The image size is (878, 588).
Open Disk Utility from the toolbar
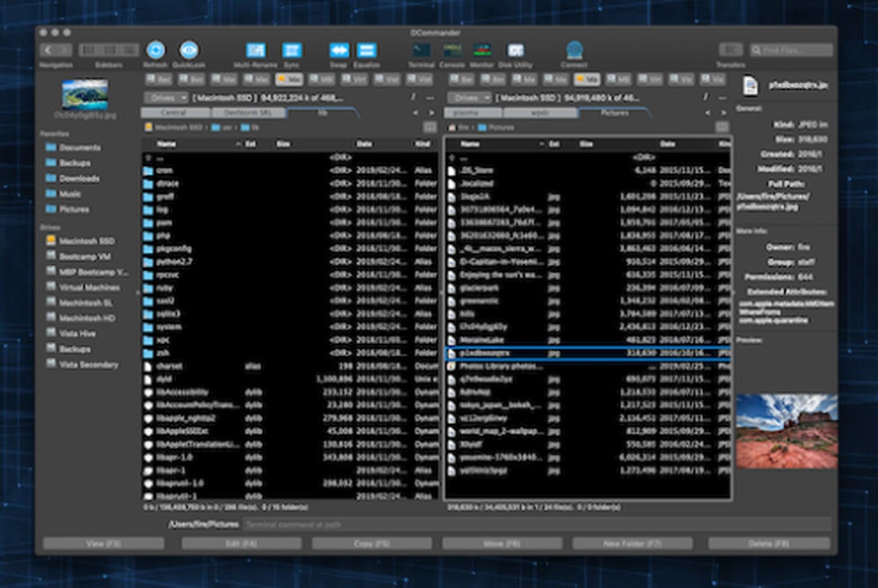[515, 51]
